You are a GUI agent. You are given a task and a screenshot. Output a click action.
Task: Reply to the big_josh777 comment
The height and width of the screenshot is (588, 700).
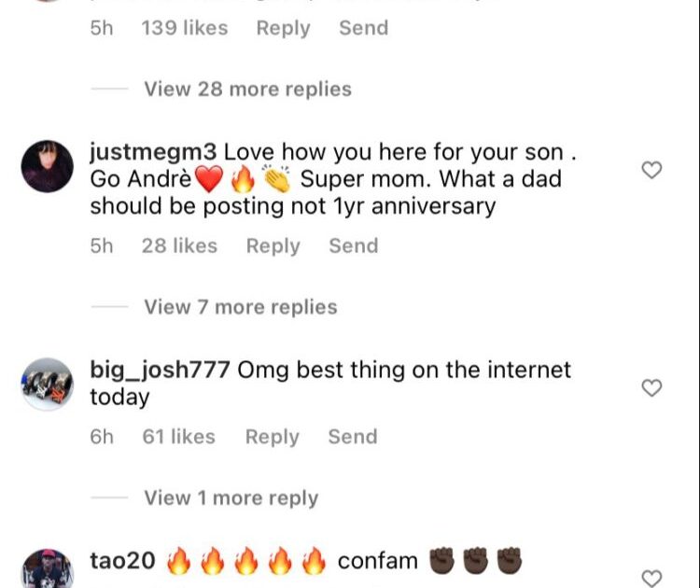pyautogui.click(x=272, y=437)
